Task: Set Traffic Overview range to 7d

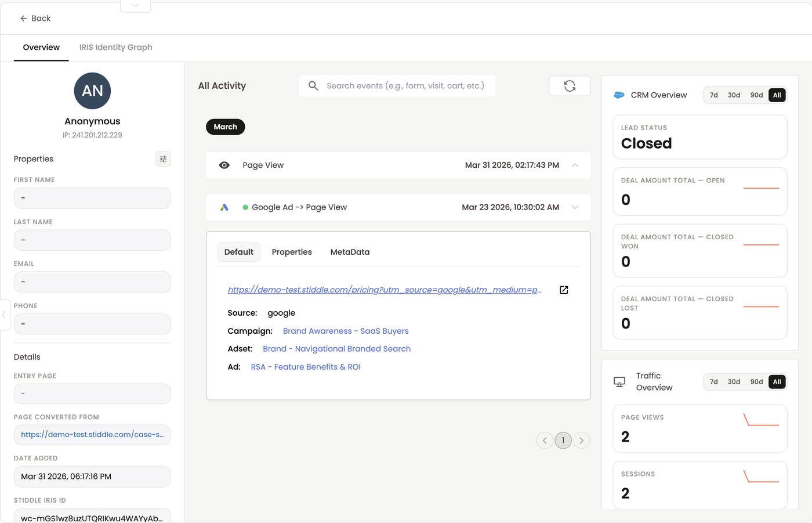Action: (x=714, y=382)
